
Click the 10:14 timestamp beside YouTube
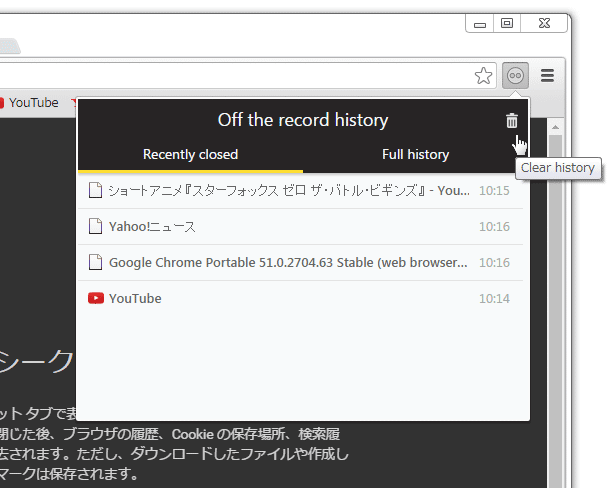(x=494, y=299)
